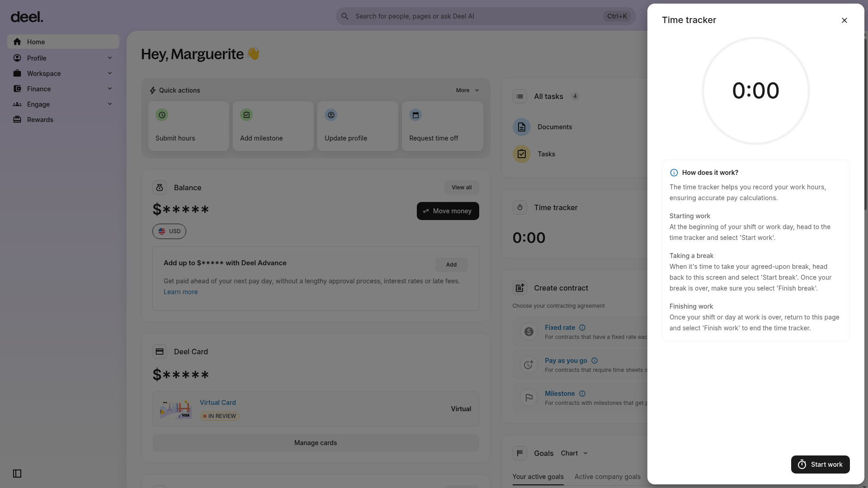The height and width of the screenshot is (488, 868).
Task: Click the Add milestone quick action card
Action: tap(273, 126)
